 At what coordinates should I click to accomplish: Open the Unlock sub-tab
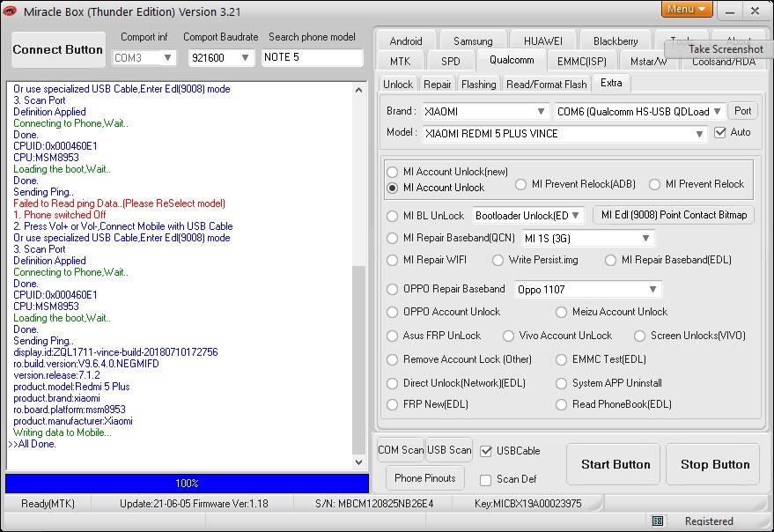(x=398, y=85)
